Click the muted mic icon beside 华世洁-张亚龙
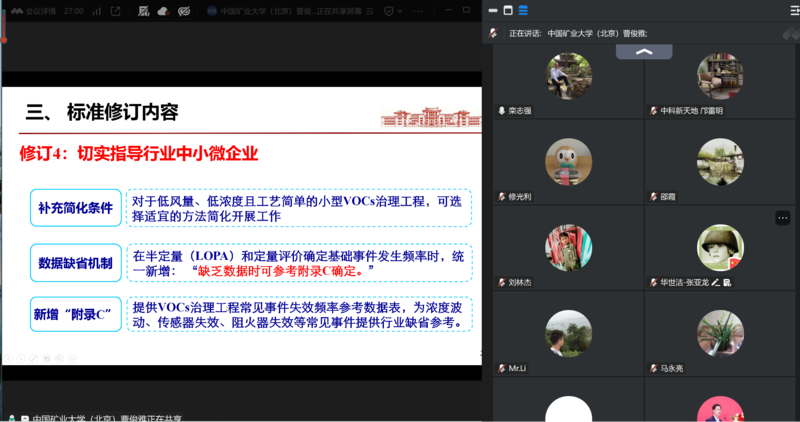The image size is (800, 422). click(654, 282)
